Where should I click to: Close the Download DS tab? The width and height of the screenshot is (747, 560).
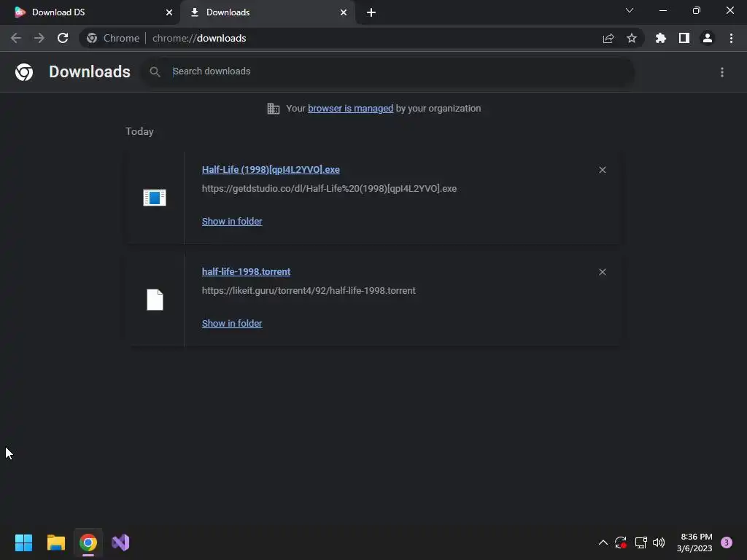coord(169,12)
